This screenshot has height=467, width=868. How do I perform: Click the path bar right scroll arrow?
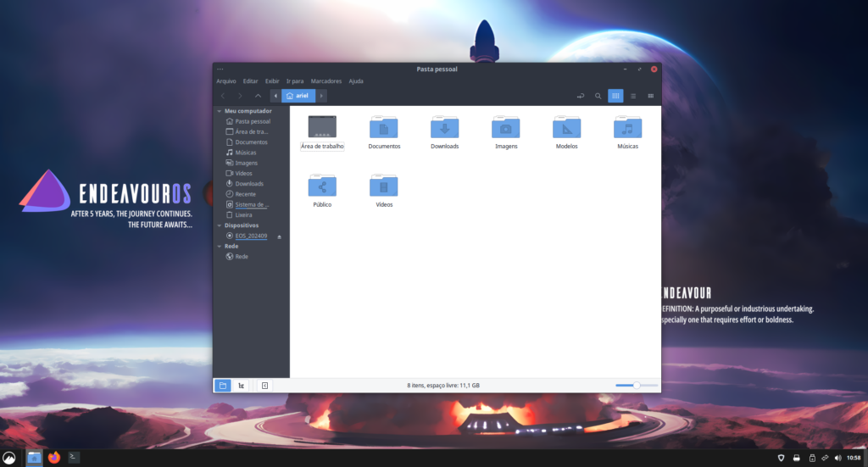coord(321,96)
